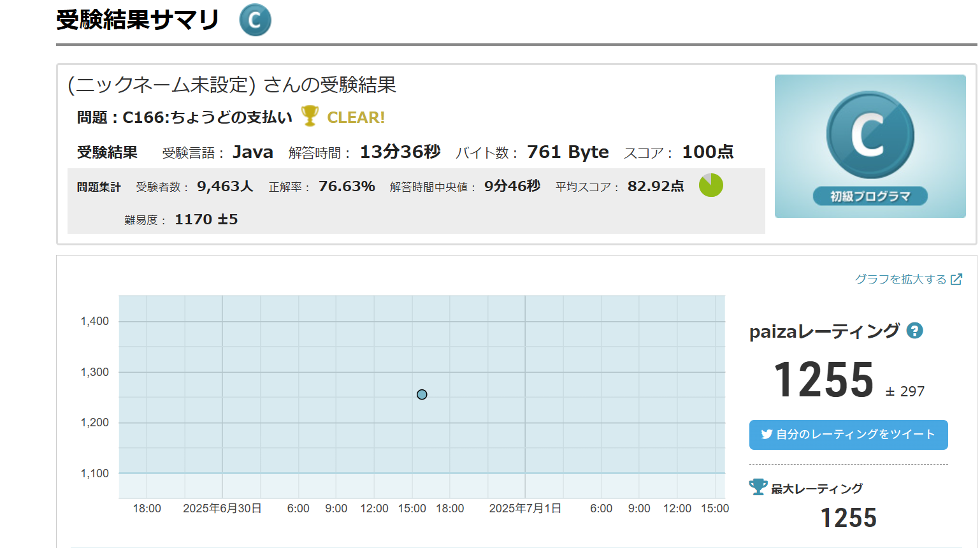Click the 1,400 label on the graph's y-axis
This screenshot has height=548, width=980.
(x=94, y=321)
